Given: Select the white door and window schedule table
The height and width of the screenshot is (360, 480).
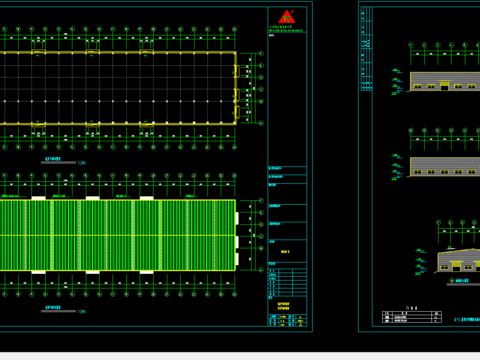Looking at the screenshot, I should (412, 317).
